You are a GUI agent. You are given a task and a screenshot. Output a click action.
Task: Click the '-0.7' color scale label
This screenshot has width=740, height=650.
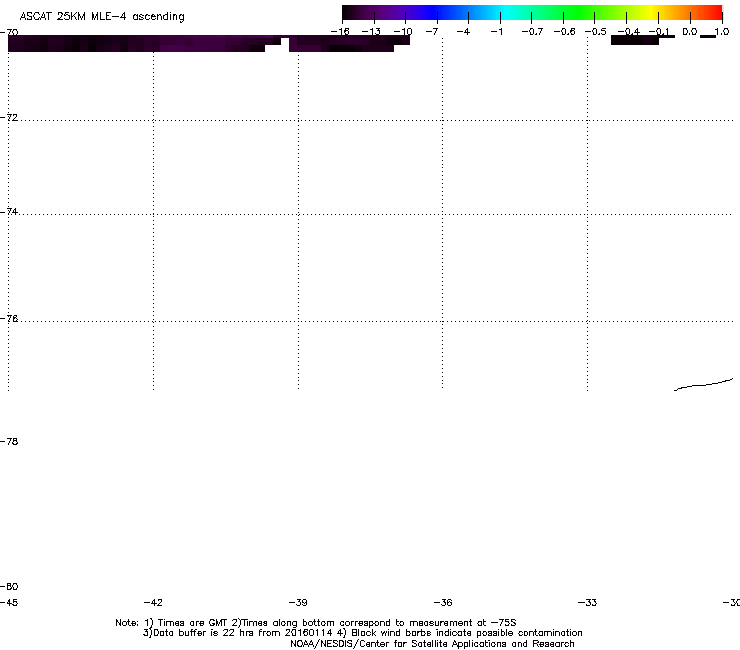point(532,32)
